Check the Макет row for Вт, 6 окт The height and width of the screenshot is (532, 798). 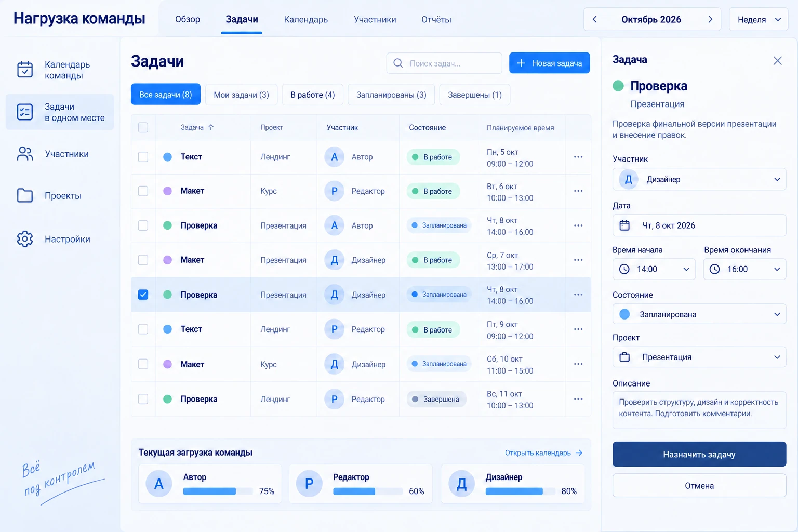tap(143, 191)
